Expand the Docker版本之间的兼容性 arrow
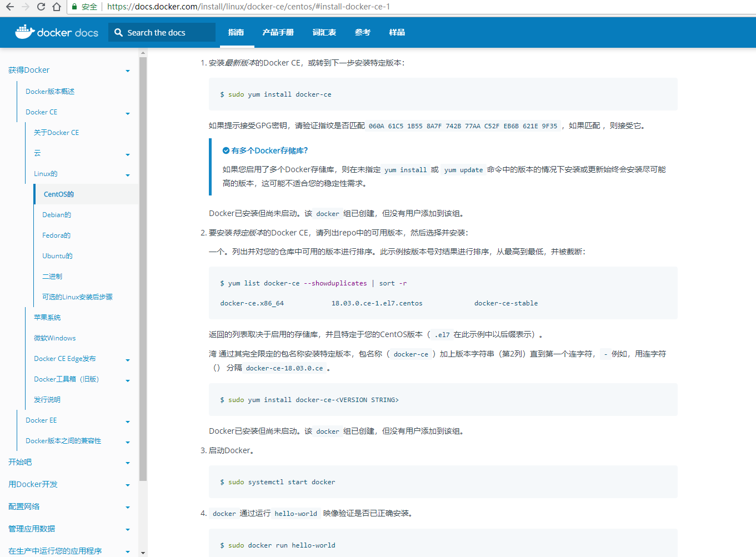The image size is (756, 557). point(128,442)
